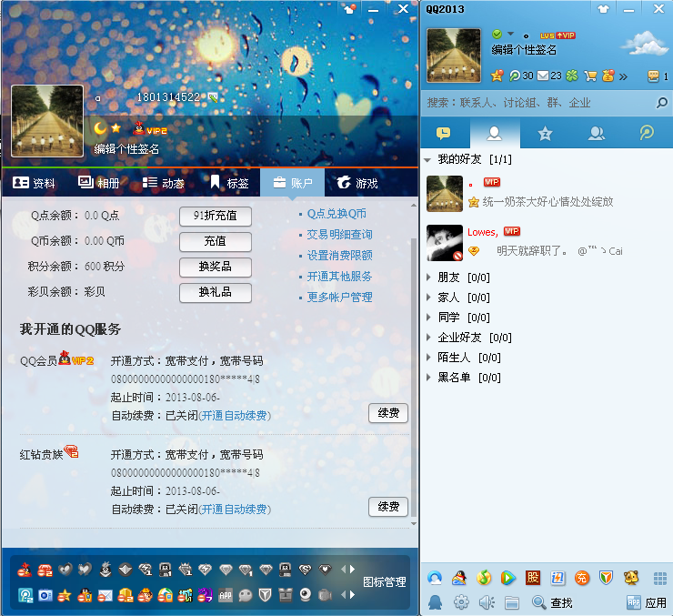
Task: Expand the 家人 group
Action: pos(428,297)
